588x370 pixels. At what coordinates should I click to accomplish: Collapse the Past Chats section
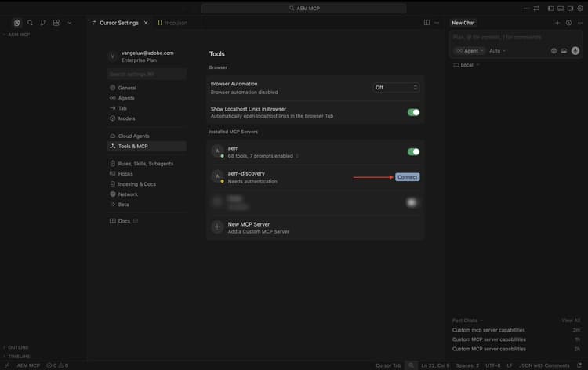click(x=467, y=321)
